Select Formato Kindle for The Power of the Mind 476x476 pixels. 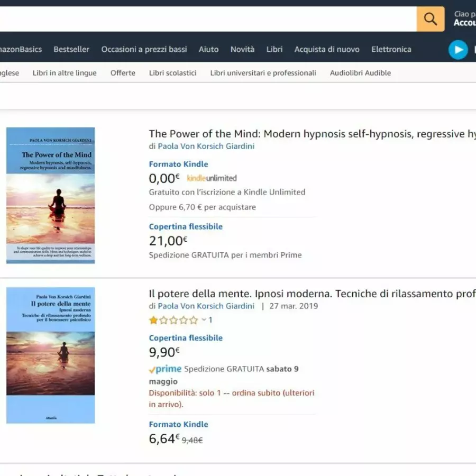[178, 164]
